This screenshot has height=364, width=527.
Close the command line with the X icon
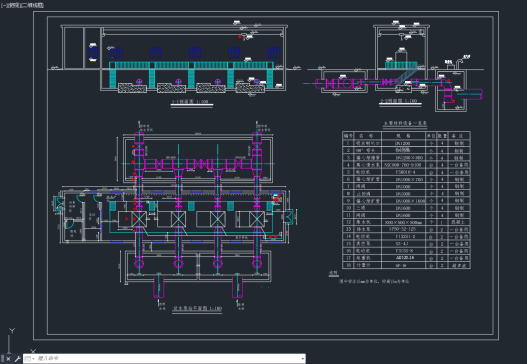pyautogui.click(x=8, y=359)
